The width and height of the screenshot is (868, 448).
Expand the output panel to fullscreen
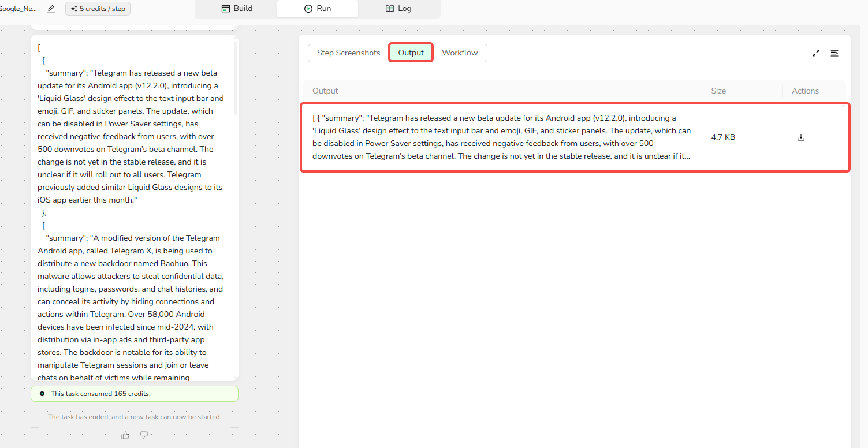(815, 53)
